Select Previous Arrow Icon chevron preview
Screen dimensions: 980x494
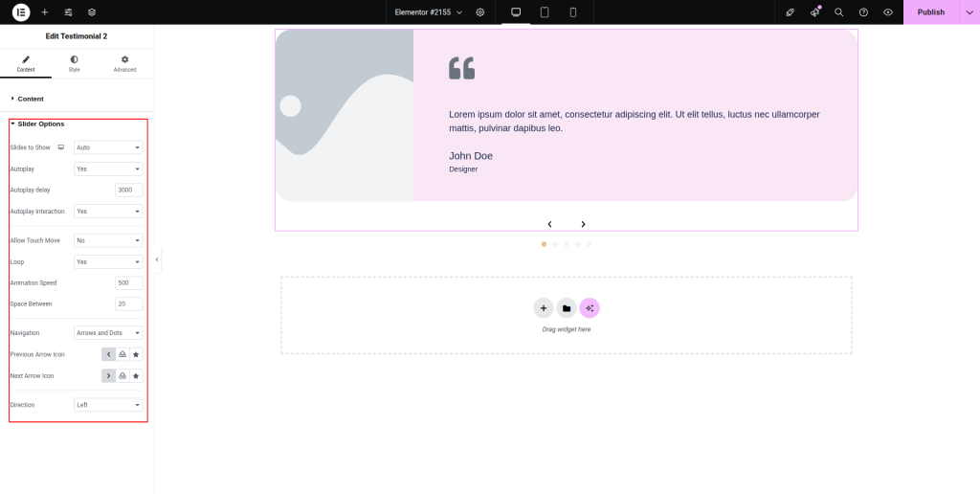coord(109,354)
